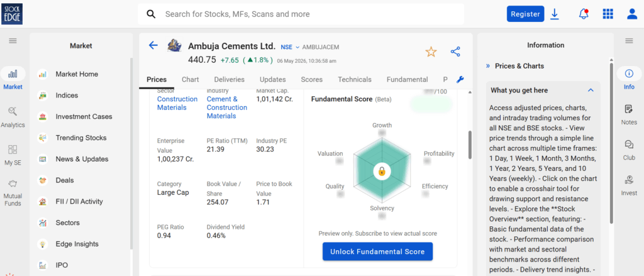Open FII / DII Activity

[80, 202]
